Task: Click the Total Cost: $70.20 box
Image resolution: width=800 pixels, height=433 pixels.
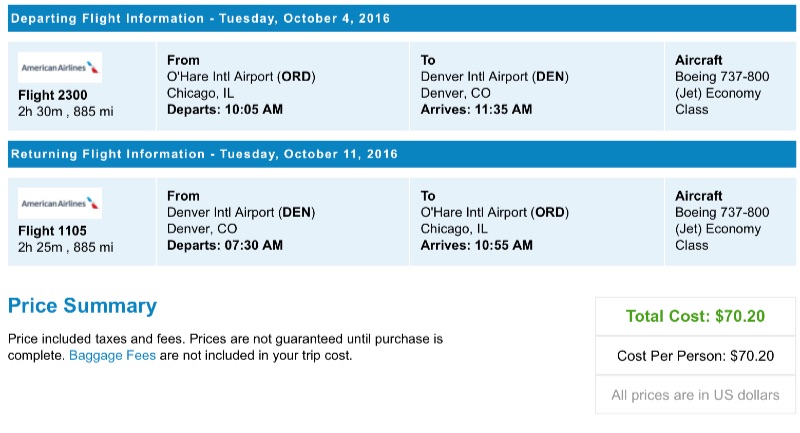Action: [x=695, y=316]
